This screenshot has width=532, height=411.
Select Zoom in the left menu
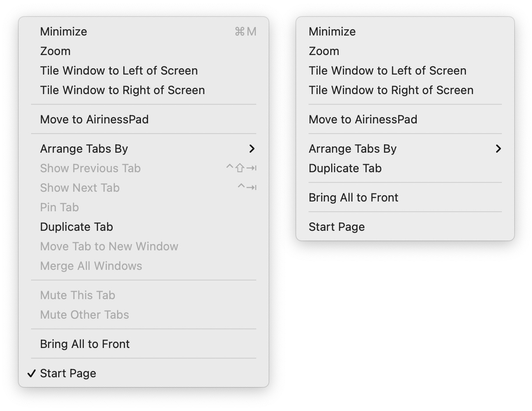(x=144, y=51)
